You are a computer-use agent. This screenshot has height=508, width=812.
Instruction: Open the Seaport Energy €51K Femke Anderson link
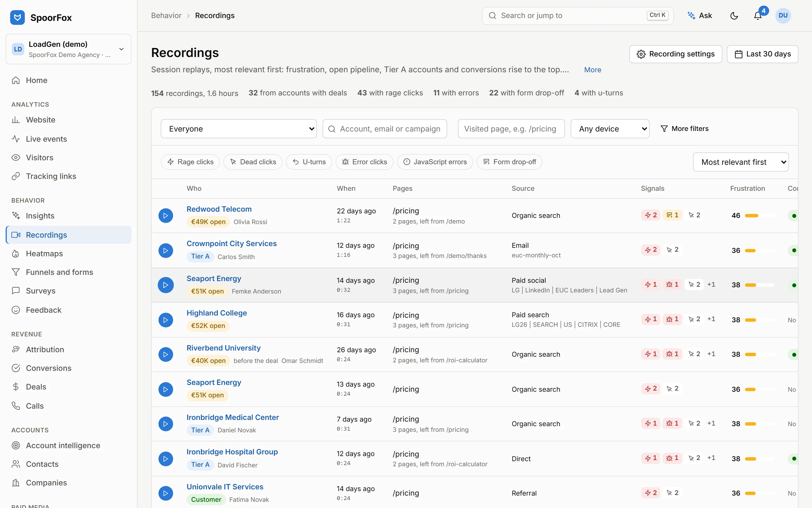click(214, 279)
